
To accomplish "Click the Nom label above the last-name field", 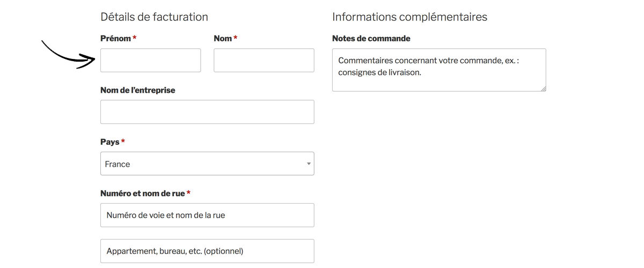I will click(x=223, y=39).
